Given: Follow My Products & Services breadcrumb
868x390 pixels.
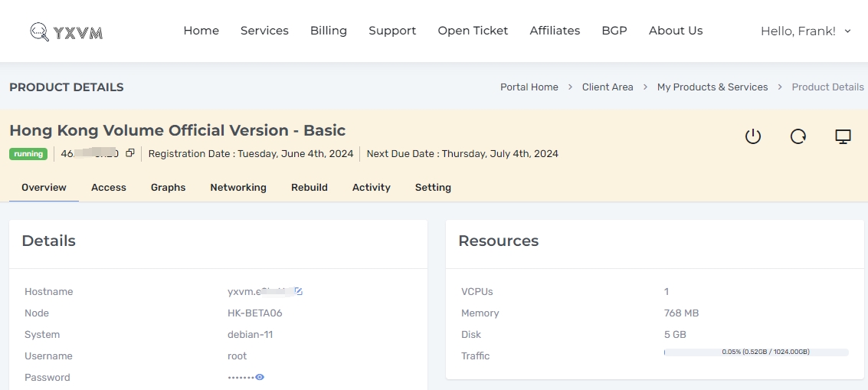Looking at the screenshot, I should (712, 87).
